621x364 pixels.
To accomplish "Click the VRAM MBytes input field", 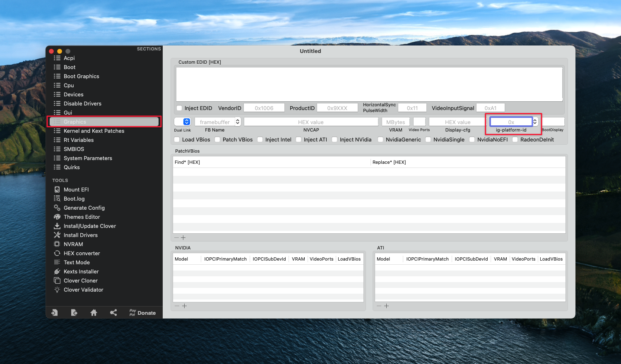I will point(395,122).
